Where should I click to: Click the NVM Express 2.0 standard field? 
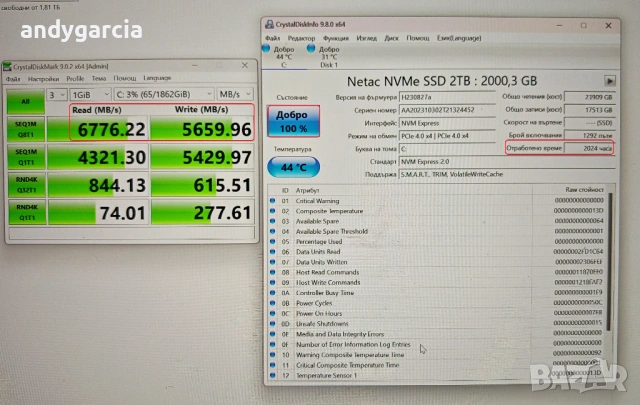(507, 162)
